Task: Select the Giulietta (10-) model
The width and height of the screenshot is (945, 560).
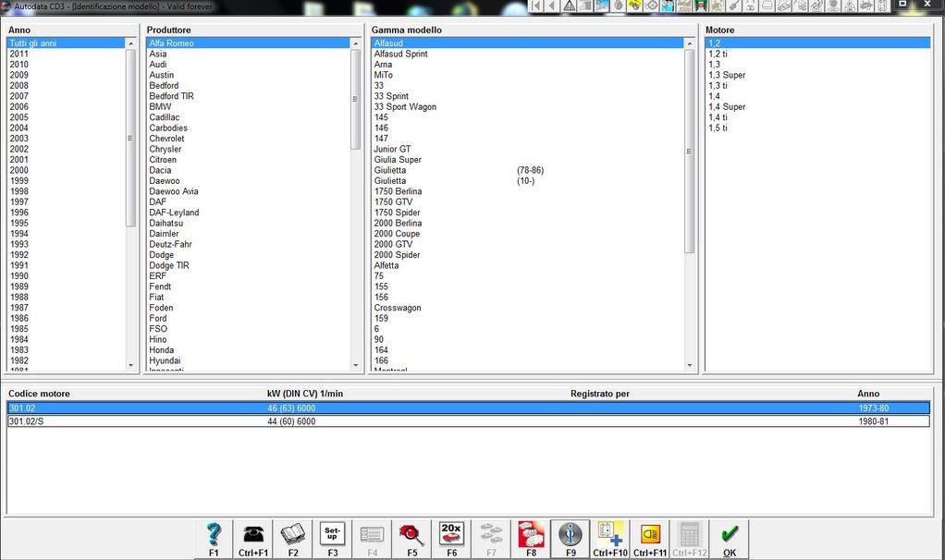Action: pyautogui.click(x=528, y=180)
